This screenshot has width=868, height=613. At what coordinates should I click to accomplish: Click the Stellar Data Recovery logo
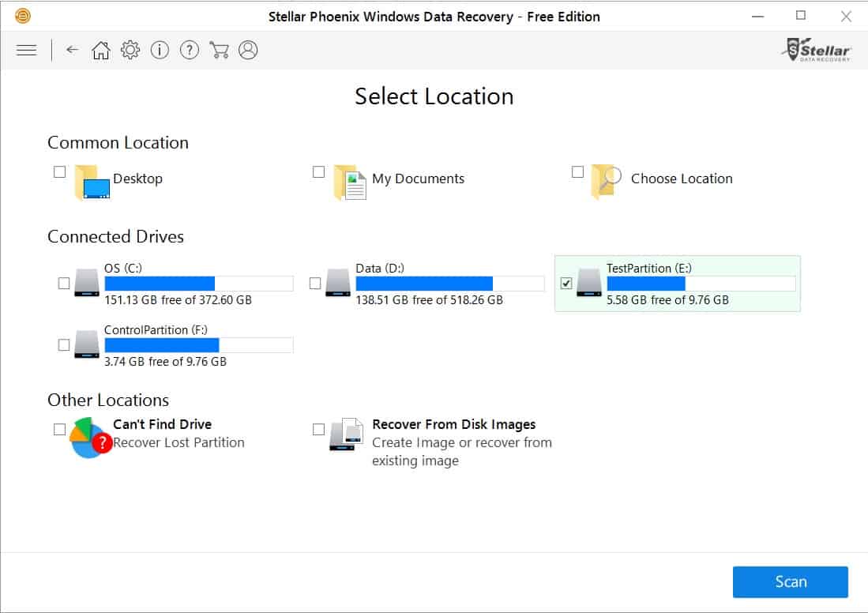coord(817,50)
